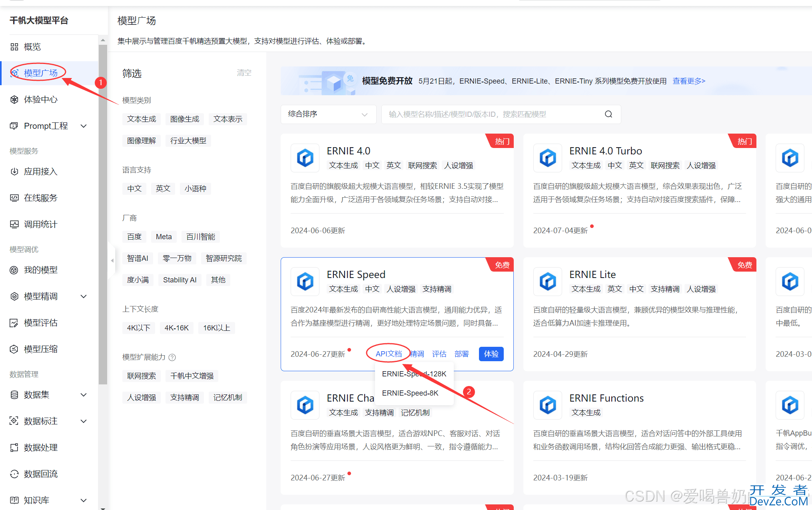
Task: Click the ERNIE 4.0 model logo
Action: (x=305, y=158)
